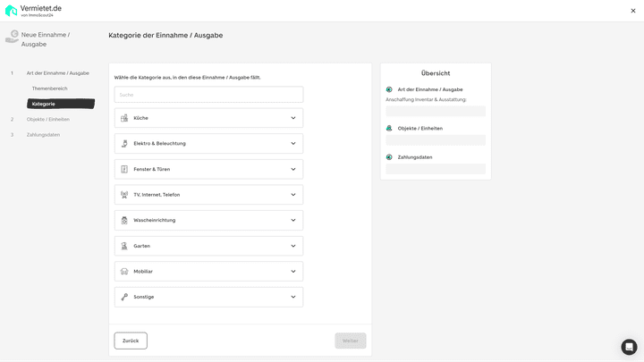
Task: Expand the Sonstige chevron arrow
Action: 292,297
